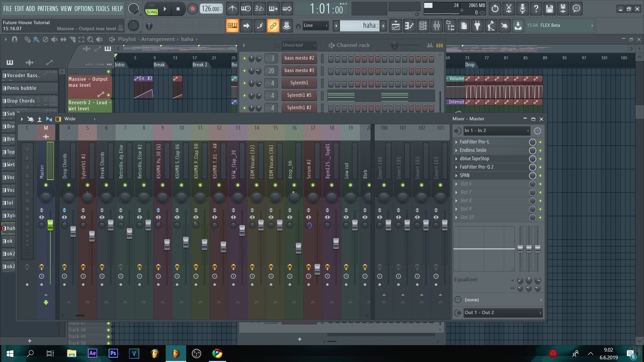
Task: Open the Line snap dropdown
Action: [x=315, y=25]
